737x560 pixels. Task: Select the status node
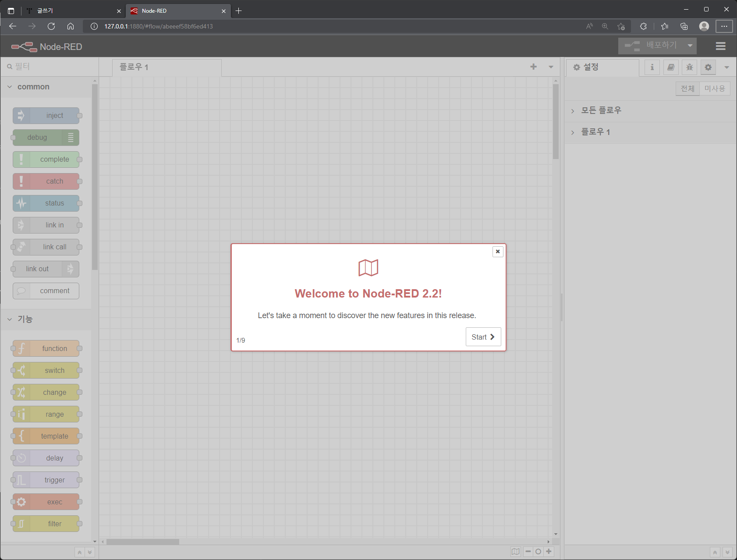click(46, 203)
